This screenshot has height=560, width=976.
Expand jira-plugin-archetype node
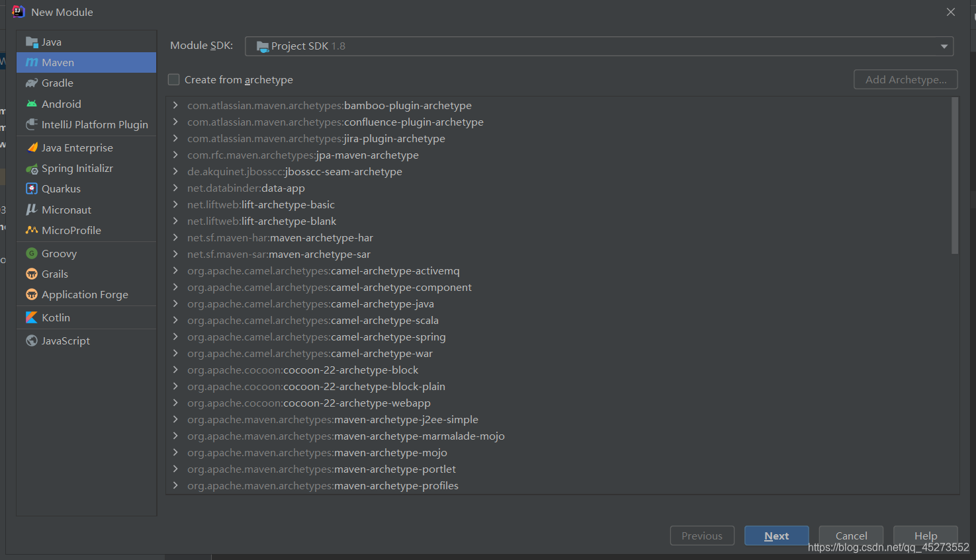tap(175, 138)
